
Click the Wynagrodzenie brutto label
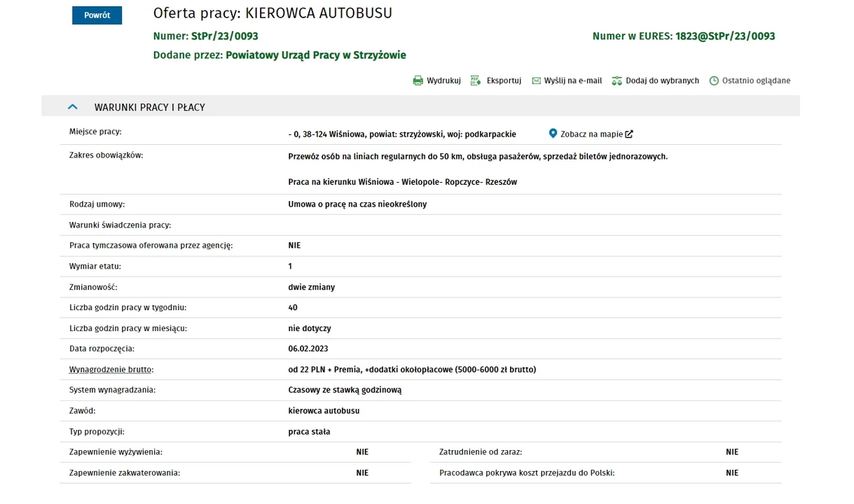coord(111,370)
